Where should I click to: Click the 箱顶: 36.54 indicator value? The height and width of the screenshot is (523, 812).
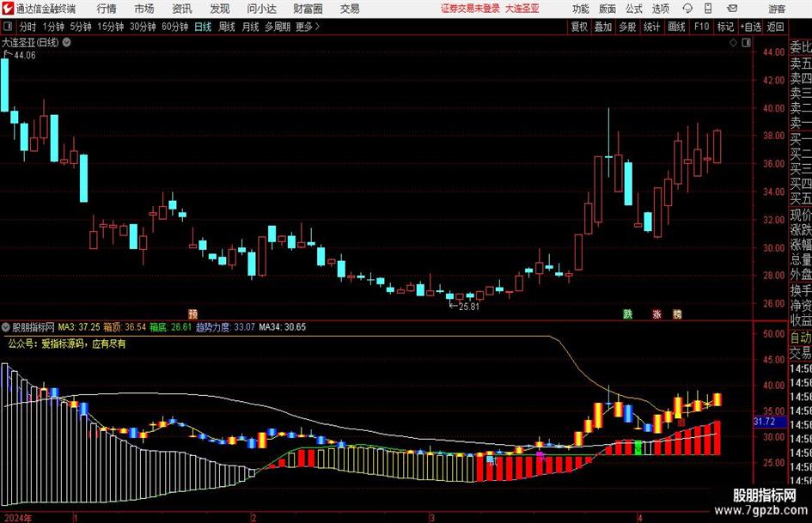(125, 327)
